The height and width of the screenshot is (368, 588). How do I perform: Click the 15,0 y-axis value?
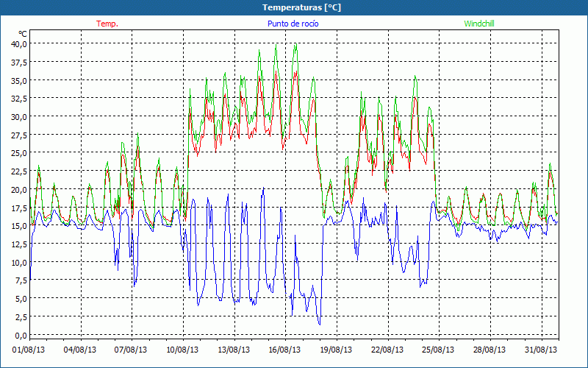pyautogui.click(x=19, y=226)
